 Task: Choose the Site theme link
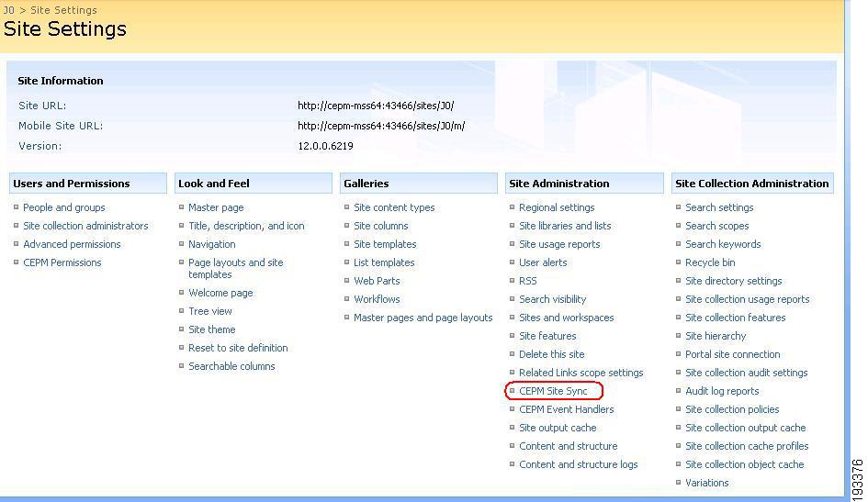click(x=211, y=329)
